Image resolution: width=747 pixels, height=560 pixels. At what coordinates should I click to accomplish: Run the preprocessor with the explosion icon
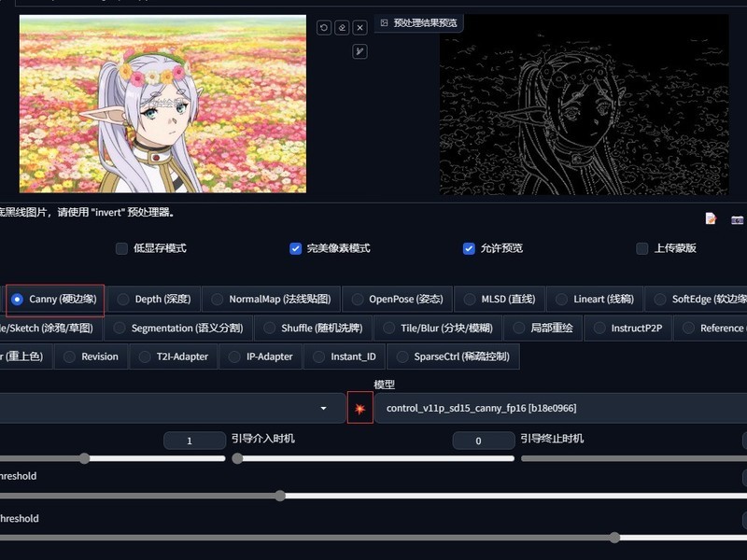tap(360, 408)
